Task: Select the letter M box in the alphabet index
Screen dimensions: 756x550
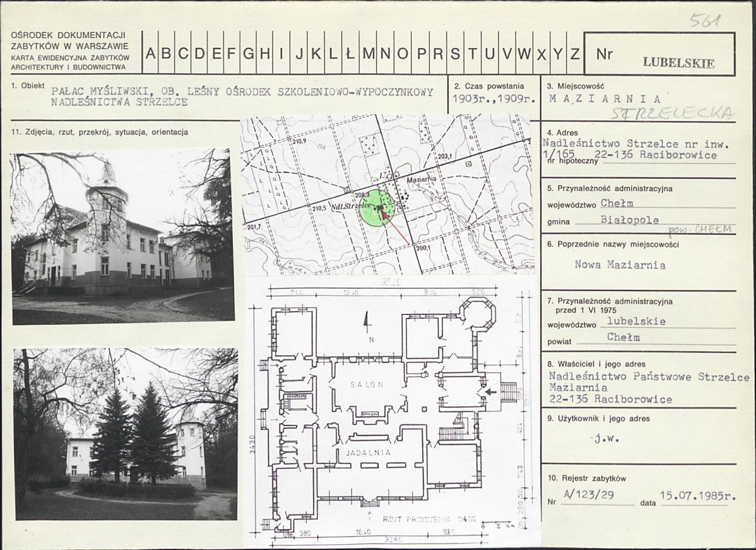Action: click(x=369, y=54)
